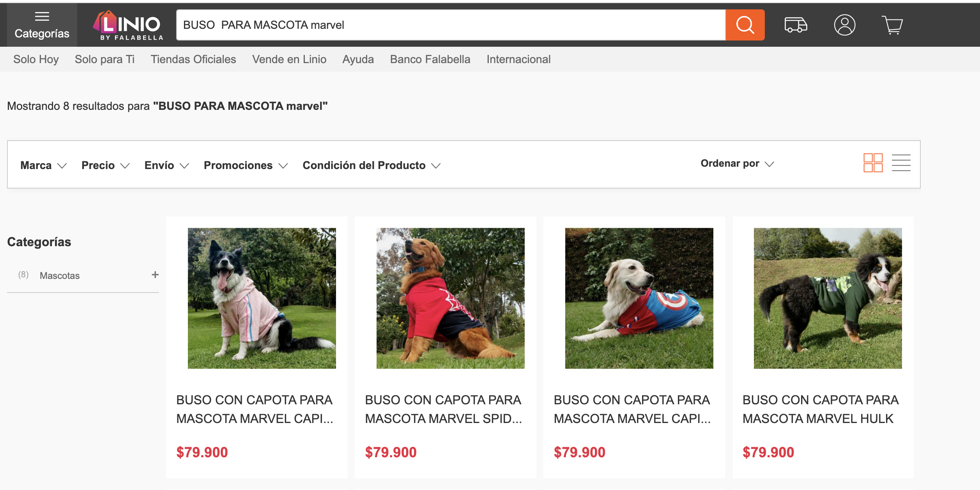
Task: Open the Categorías hamburger menu
Action: point(42,25)
